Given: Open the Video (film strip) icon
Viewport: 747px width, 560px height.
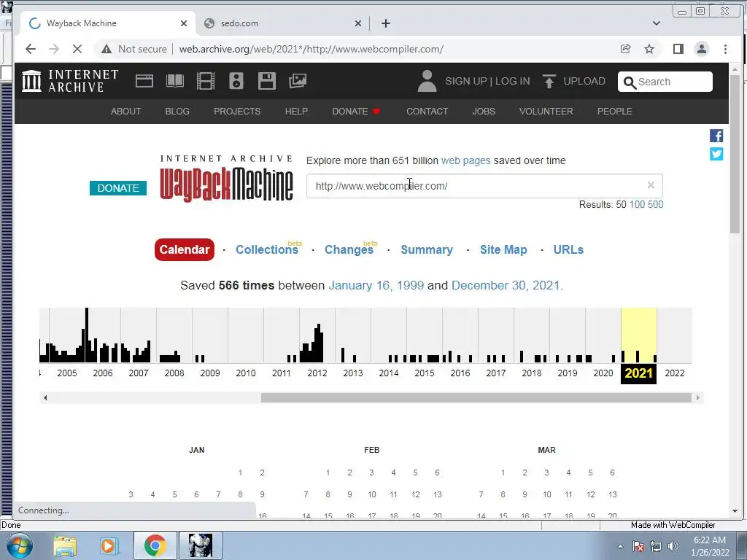Looking at the screenshot, I should pos(205,81).
